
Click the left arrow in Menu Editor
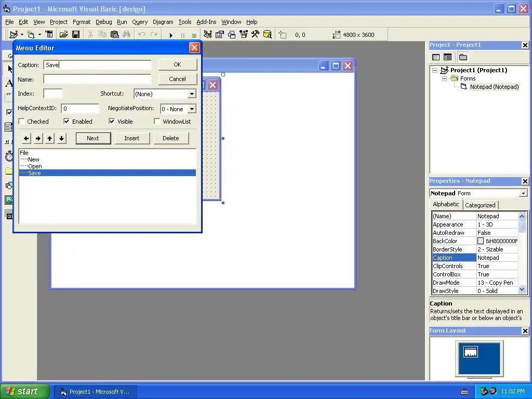click(26, 138)
